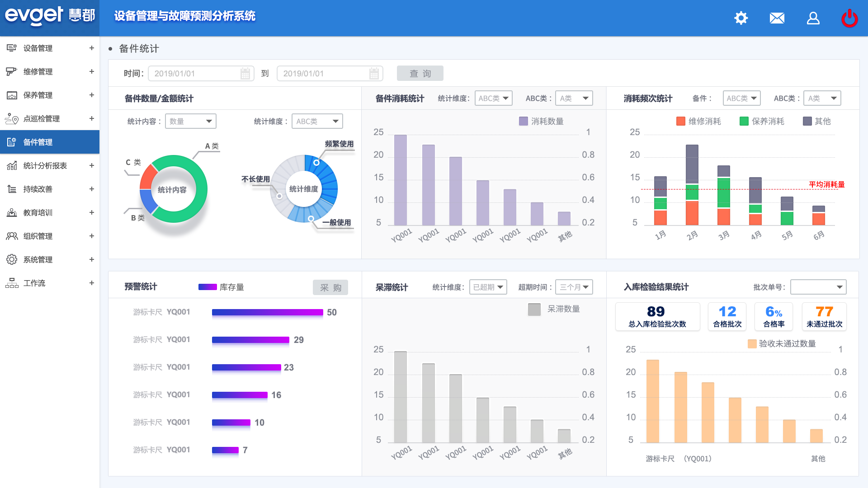The image size is (868, 488).
Task: Click the 查询 search button
Action: coord(420,74)
